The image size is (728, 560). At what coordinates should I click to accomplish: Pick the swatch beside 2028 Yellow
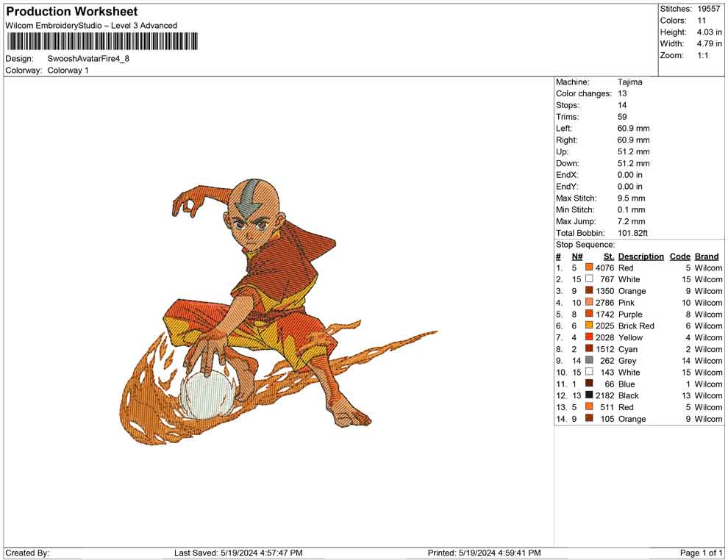pos(589,337)
